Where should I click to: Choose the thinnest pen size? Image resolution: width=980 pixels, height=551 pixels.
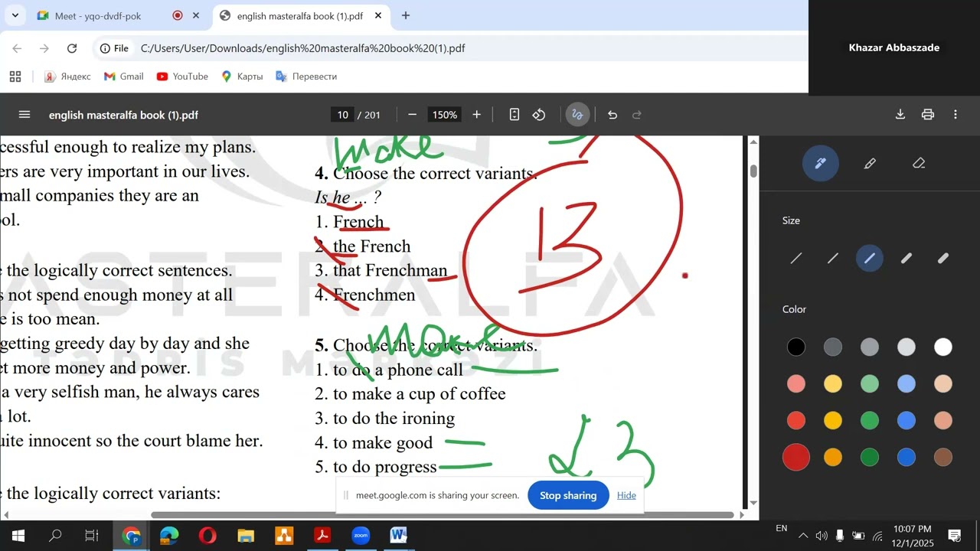click(796, 259)
